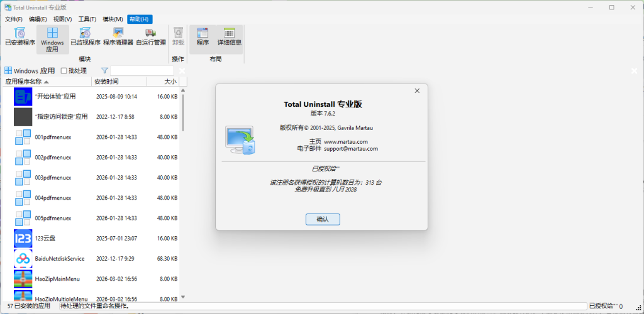The height and width of the screenshot is (314, 644).
Task: Sort by 安装时间 column header
Action: [x=119, y=82]
